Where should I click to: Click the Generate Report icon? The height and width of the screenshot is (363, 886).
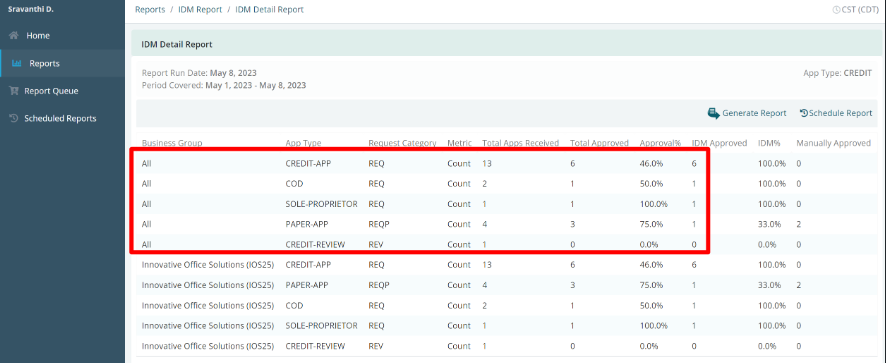714,113
